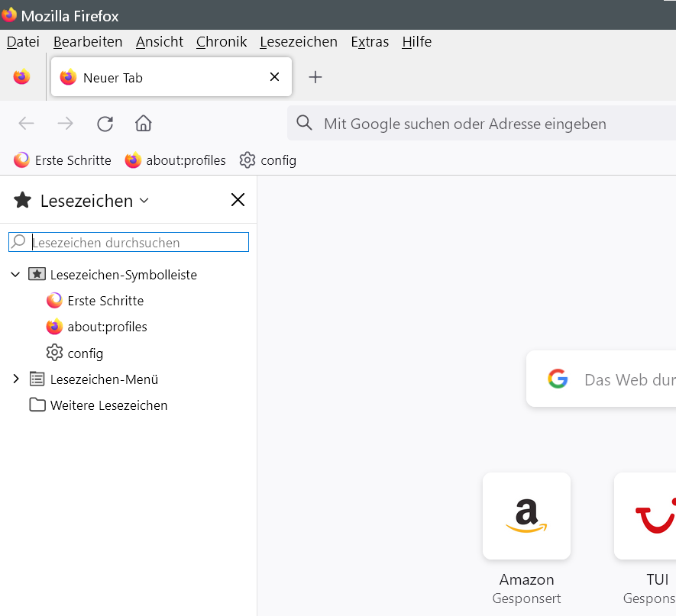Image resolution: width=676 pixels, height=616 pixels.
Task: Click the Firefox View icon left of tabs
Action: (x=21, y=77)
